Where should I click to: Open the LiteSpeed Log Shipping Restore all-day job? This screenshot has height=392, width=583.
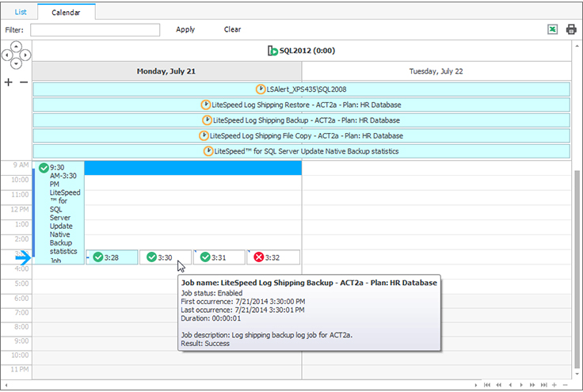pyautogui.click(x=302, y=105)
